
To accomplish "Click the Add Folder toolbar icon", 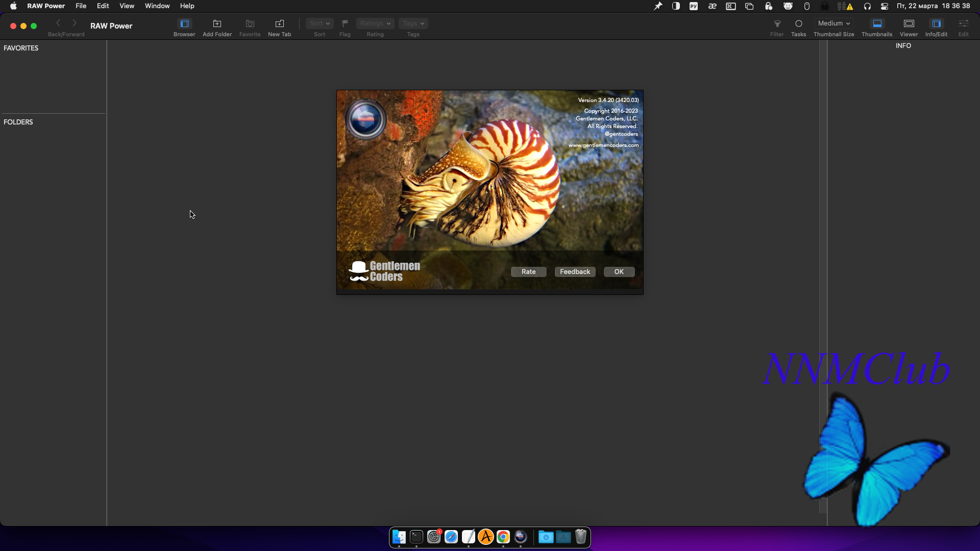I will point(217,23).
